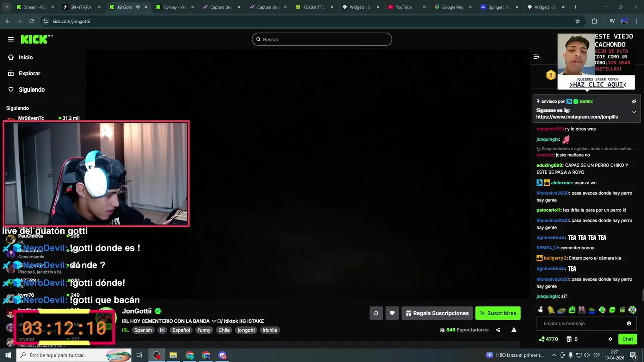The image size is (644, 362).
Task: Open browser extensions puzzle icon
Action: (595, 21)
